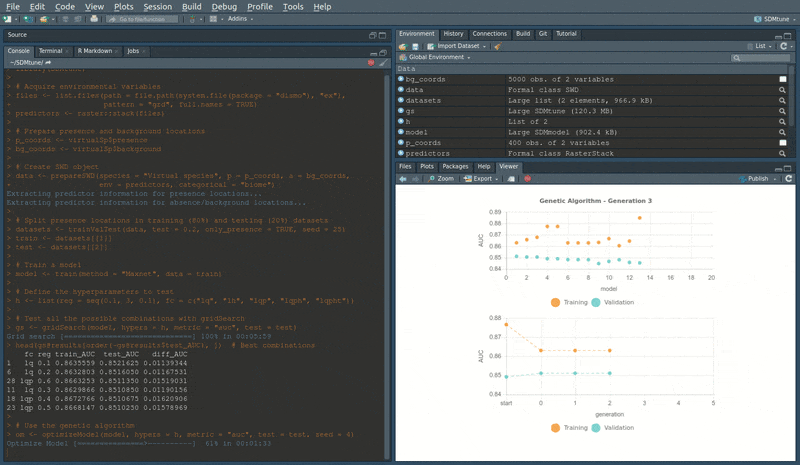View bg_coords as data table
The image size is (800, 465).
click(783, 79)
